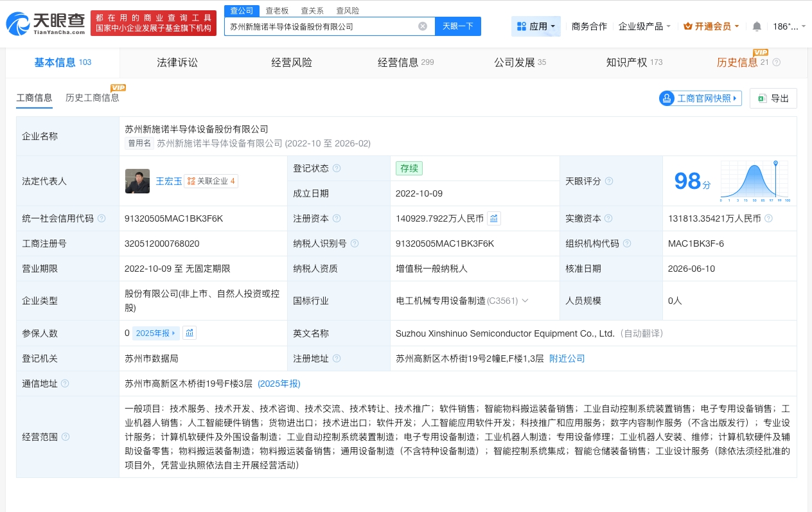Open the account menu 186*
Viewport: 812px width, 512px height.
788,26
